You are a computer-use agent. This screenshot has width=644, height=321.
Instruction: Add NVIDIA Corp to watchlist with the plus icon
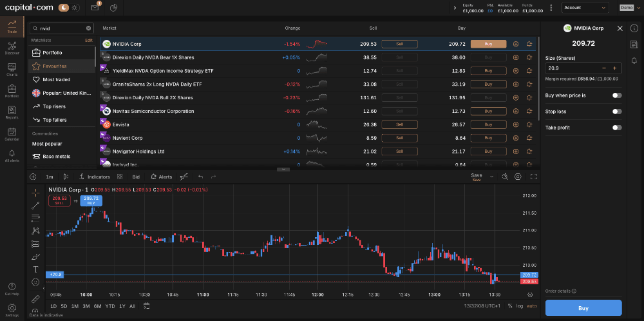[516, 44]
